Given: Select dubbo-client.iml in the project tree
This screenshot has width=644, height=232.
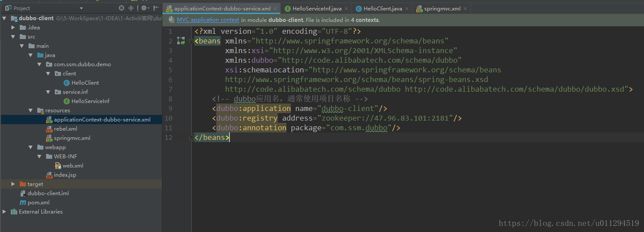Looking at the screenshot, I should (x=48, y=193).
